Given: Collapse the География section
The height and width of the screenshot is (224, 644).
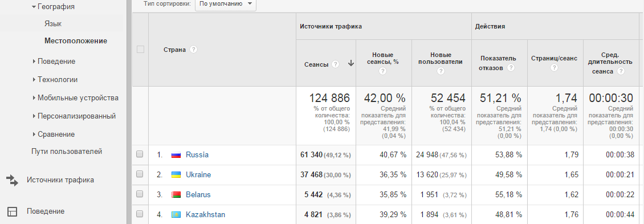Looking at the screenshot, I should tap(34, 7).
